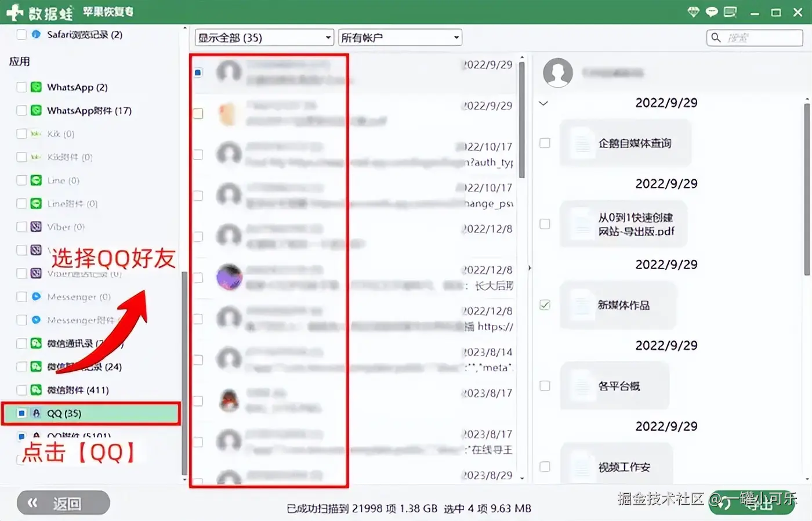Select the Safari浏览记录 (2) sidebar label
Screen dimensions: 812x521
click(x=85, y=34)
